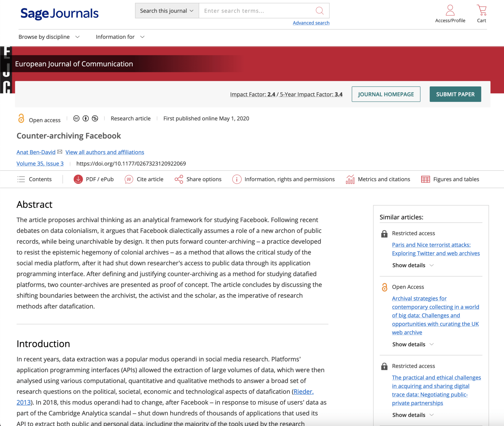Viewport: 504px width, 426px height.
Task: Click the Creative Commons CC license icon
Action: pyautogui.click(x=76, y=118)
